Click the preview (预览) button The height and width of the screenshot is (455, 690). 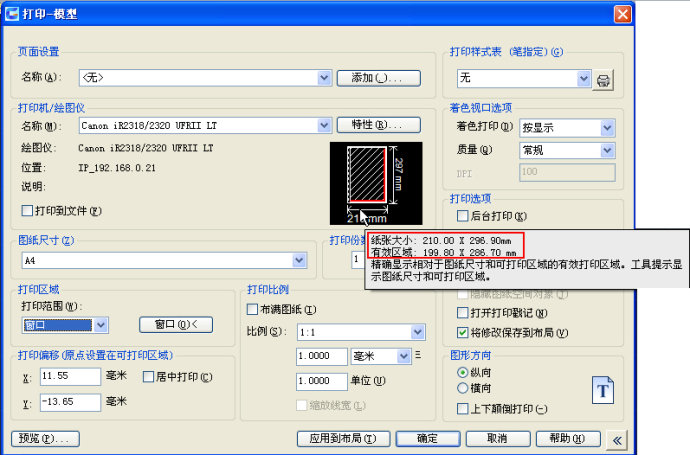tap(45, 438)
